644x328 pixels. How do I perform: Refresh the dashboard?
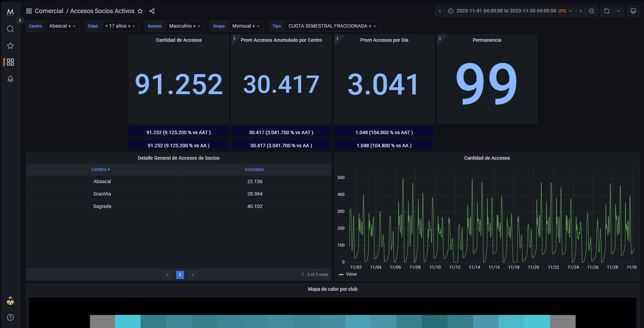pos(607,11)
